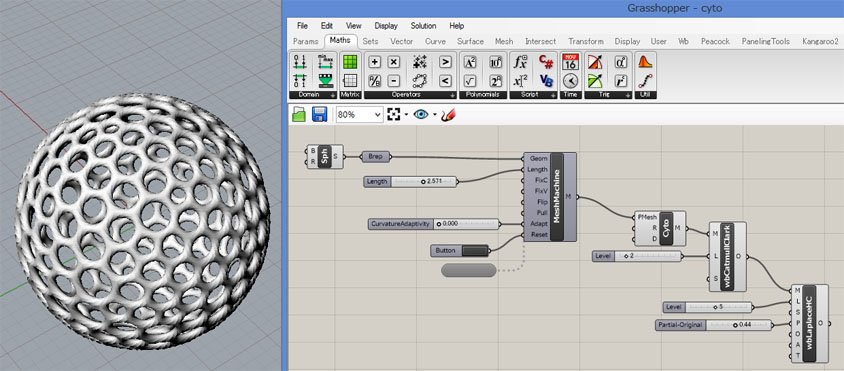The image size is (844, 371).
Task: Select the Sph sphere component
Action: (x=325, y=156)
